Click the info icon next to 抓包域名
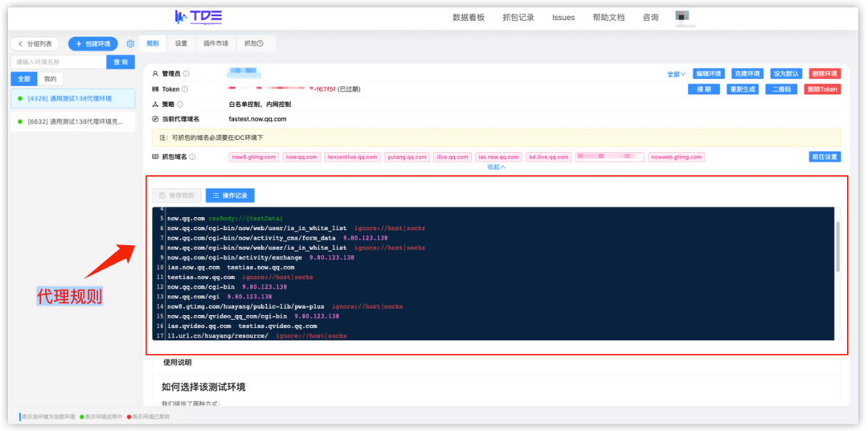 click(x=192, y=157)
